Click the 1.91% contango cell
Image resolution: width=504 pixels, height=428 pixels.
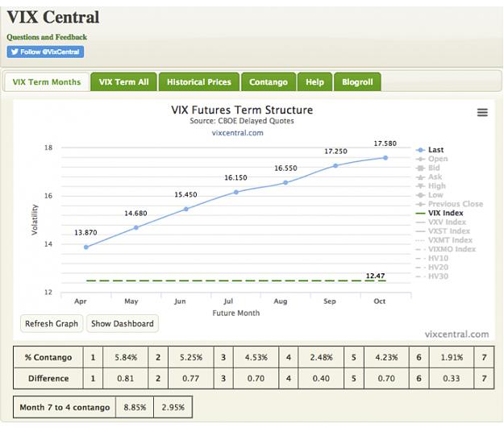point(452,357)
